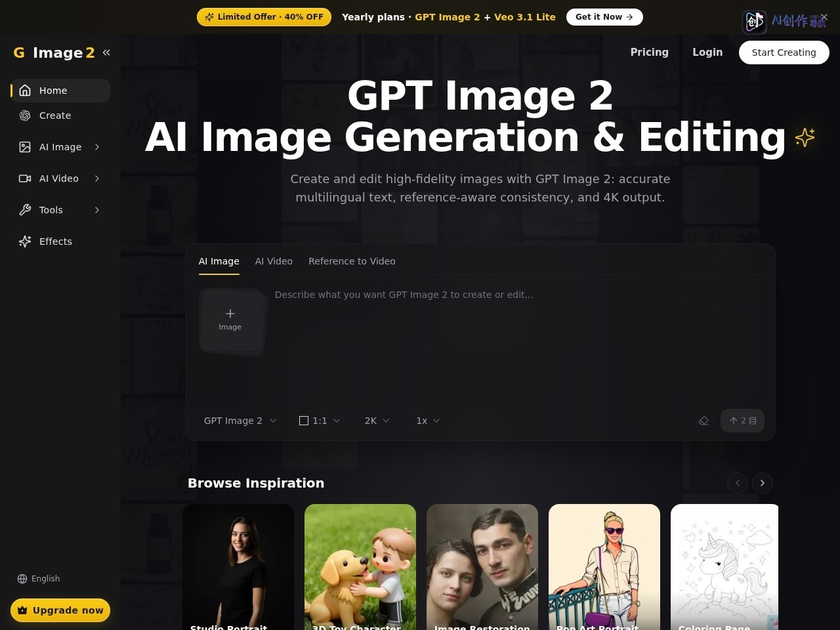Open the 1x image count dropdown

(428, 421)
